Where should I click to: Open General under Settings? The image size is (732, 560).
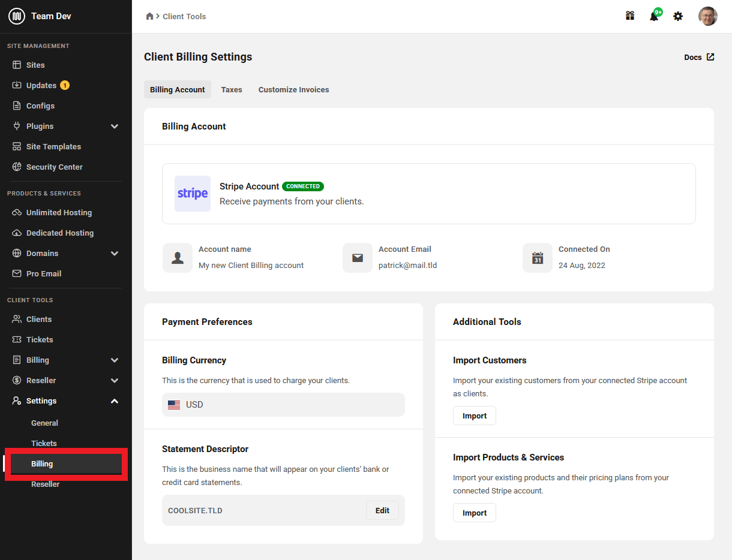(x=44, y=423)
